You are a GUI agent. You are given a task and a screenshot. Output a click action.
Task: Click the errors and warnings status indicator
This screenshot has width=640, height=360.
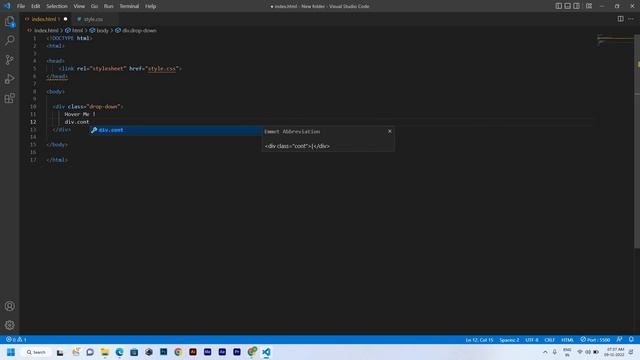[16, 340]
